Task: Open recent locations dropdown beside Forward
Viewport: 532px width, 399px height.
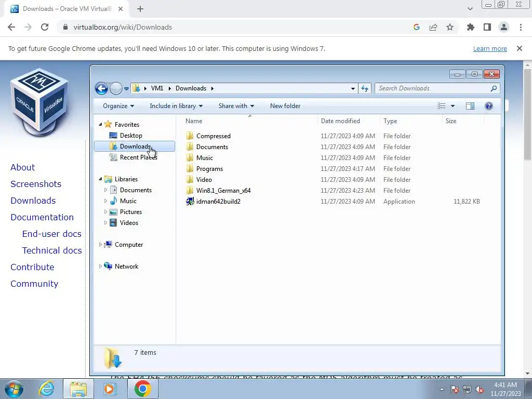Action: tap(126, 88)
